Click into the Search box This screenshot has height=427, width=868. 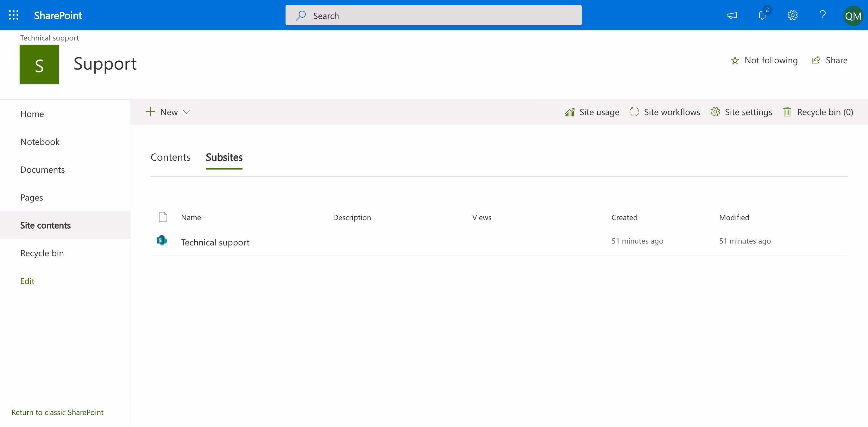pyautogui.click(x=433, y=15)
